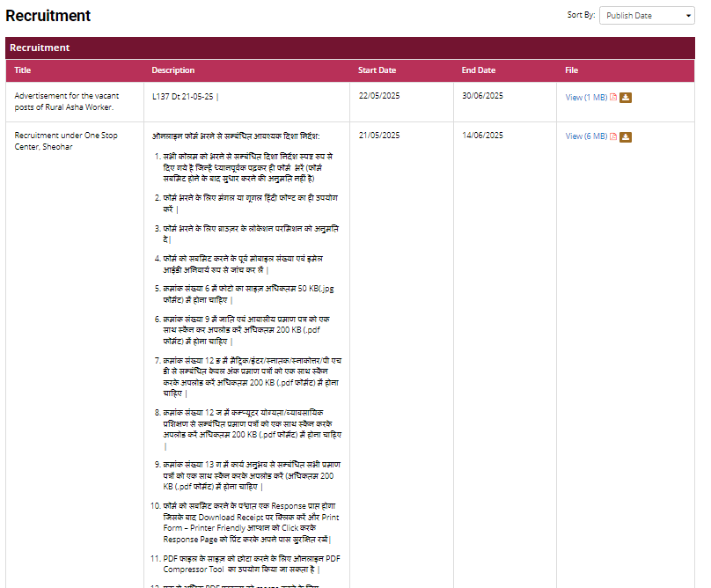Click the 14/06/2025 end date cell
The width and height of the screenshot is (711, 588).
tap(482, 136)
